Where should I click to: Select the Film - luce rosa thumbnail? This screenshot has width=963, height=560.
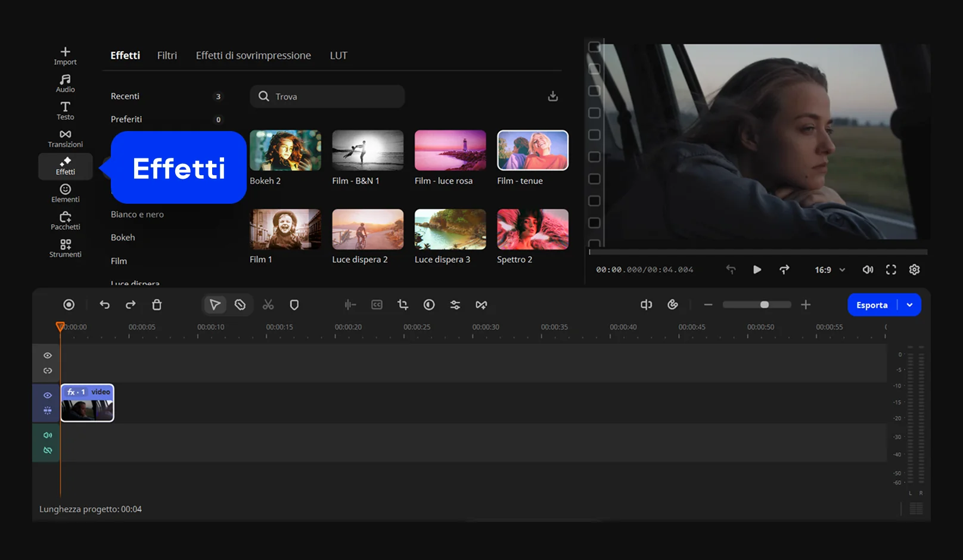[450, 151]
